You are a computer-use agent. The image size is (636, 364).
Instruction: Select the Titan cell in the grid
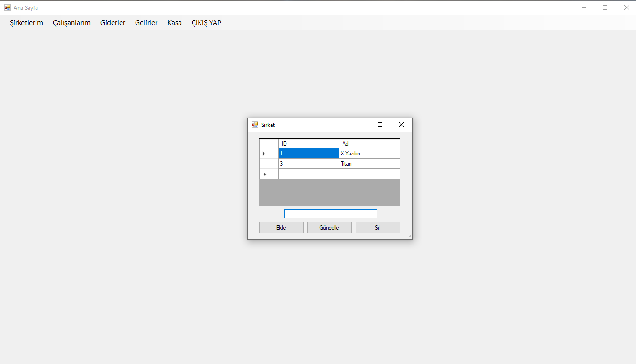[x=369, y=164]
